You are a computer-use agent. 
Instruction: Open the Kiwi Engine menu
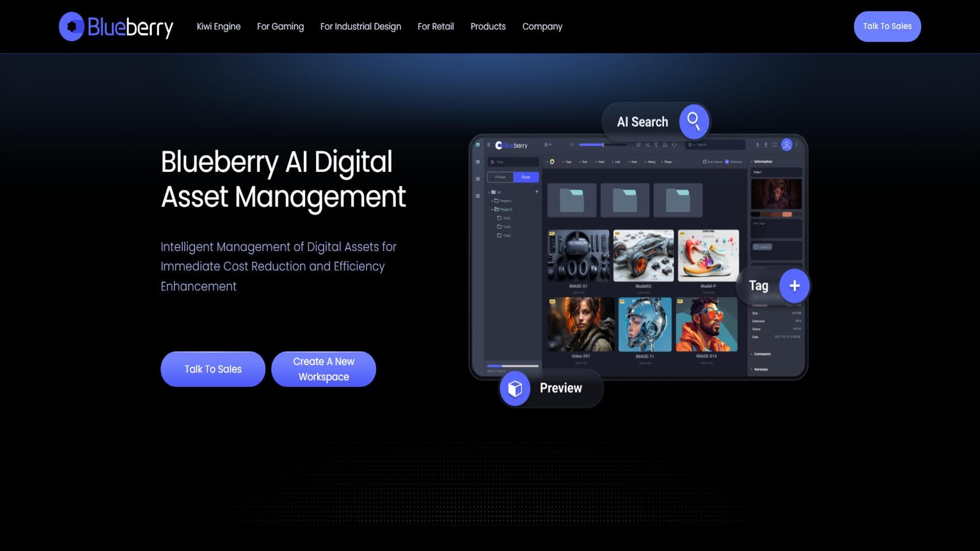[x=218, y=27]
